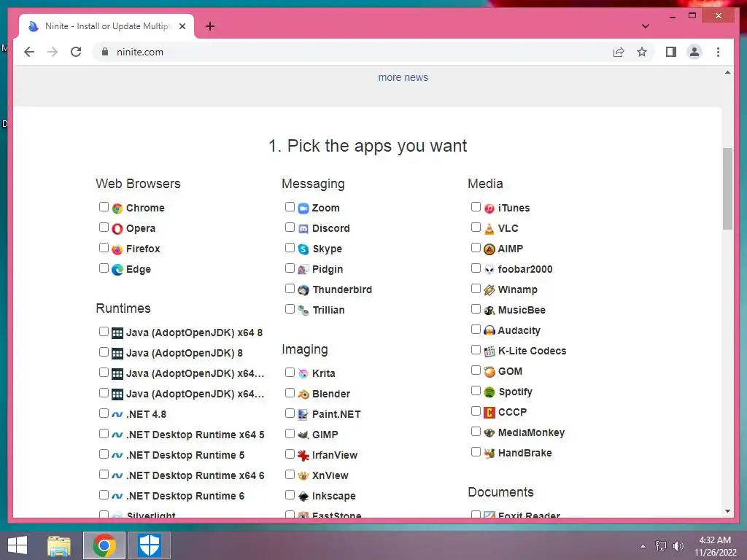This screenshot has height=560, width=747.
Task: Click the Winamp app icon
Action: (489, 290)
